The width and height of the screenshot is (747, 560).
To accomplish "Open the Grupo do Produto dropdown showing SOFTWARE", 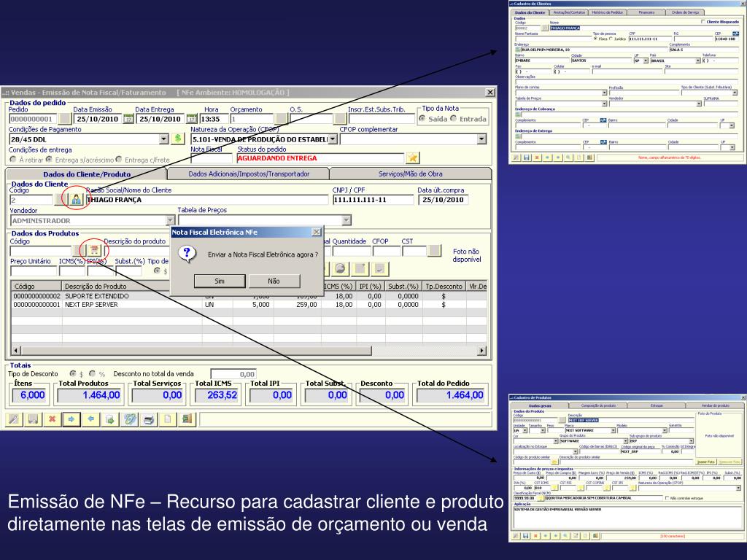I will (x=625, y=441).
